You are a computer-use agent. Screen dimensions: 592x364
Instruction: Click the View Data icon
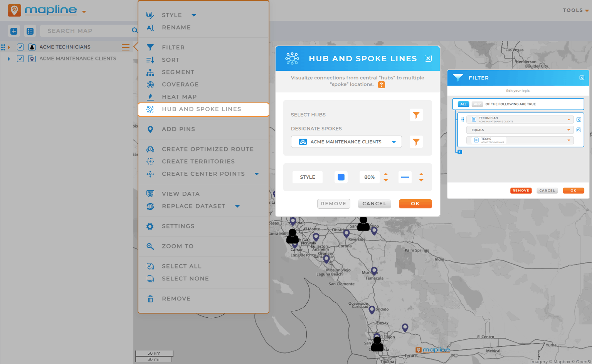[x=150, y=194]
